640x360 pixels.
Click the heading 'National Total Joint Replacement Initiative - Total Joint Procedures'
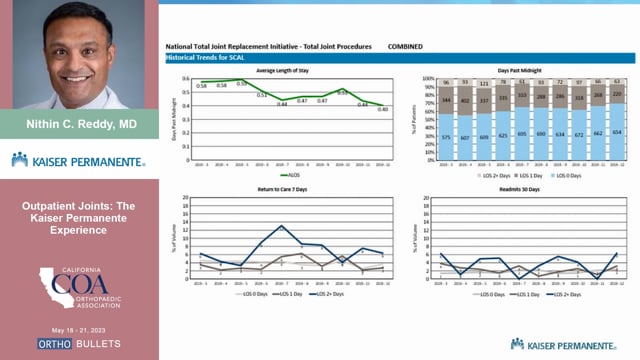(269, 47)
